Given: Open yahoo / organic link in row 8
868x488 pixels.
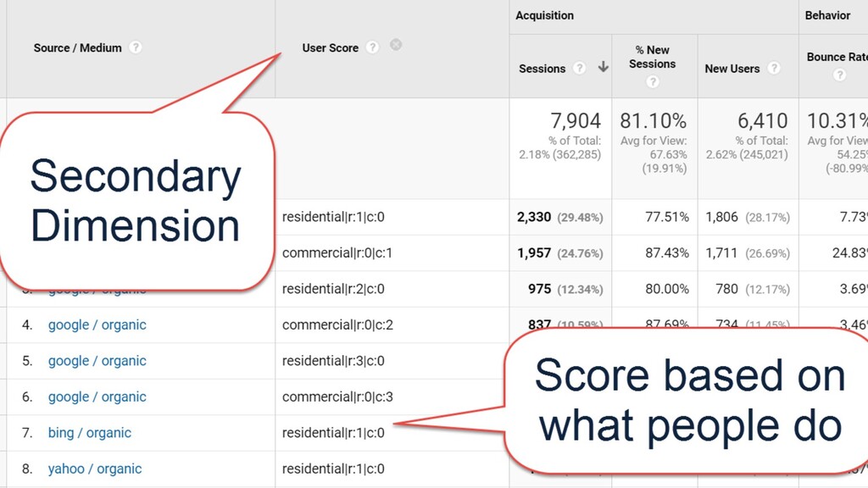Looking at the screenshot, I should (x=95, y=469).
